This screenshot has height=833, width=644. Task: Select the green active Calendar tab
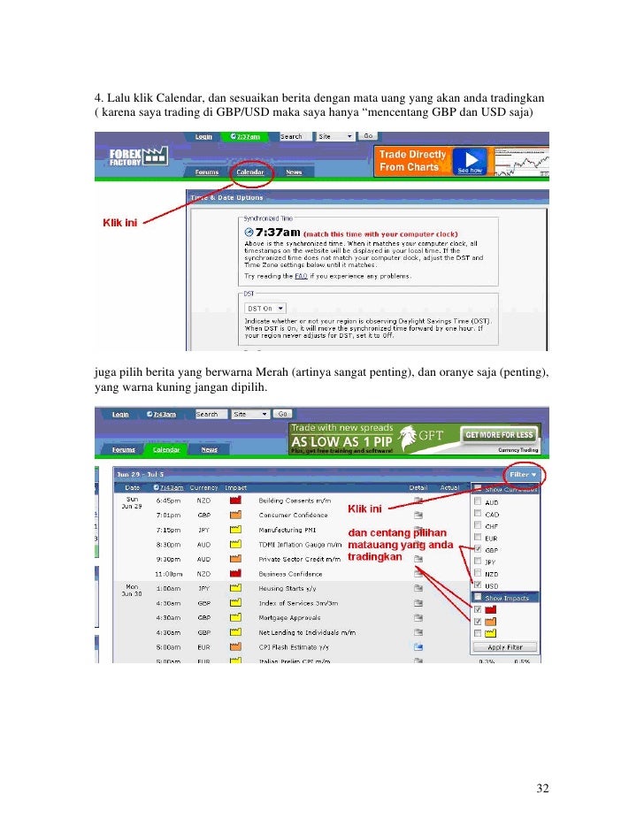click(x=166, y=449)
